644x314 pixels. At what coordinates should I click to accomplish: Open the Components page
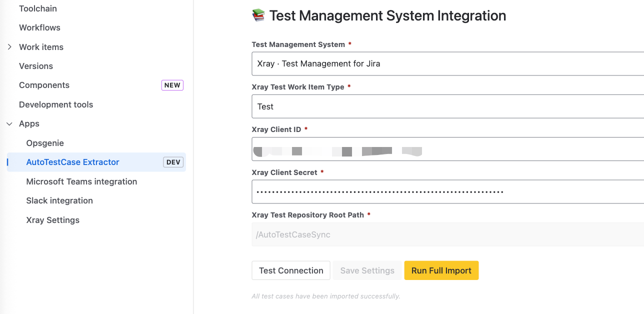[44, 85]
